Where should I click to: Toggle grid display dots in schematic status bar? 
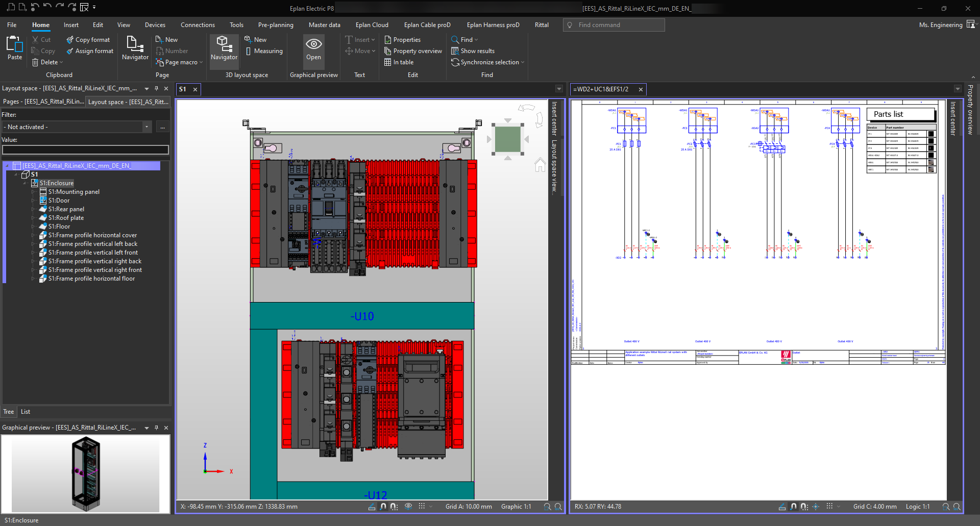[x=829, y=507]
